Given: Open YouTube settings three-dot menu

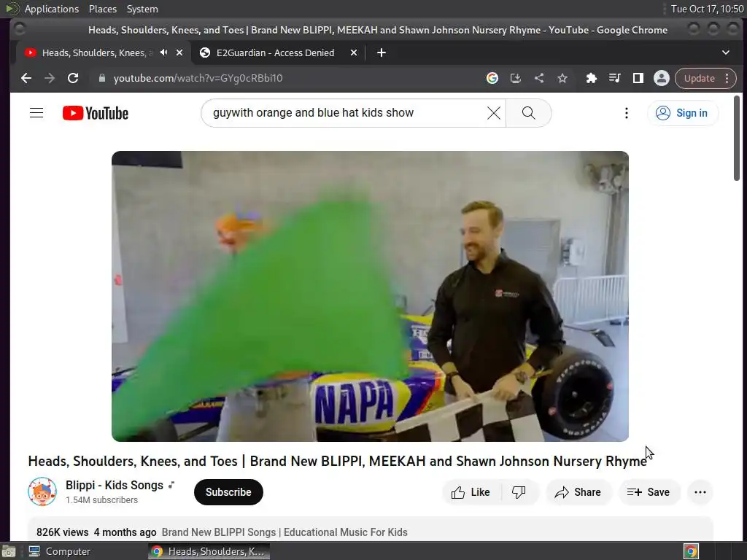Looking at the screenshot, I should click(x=627, y=113).
